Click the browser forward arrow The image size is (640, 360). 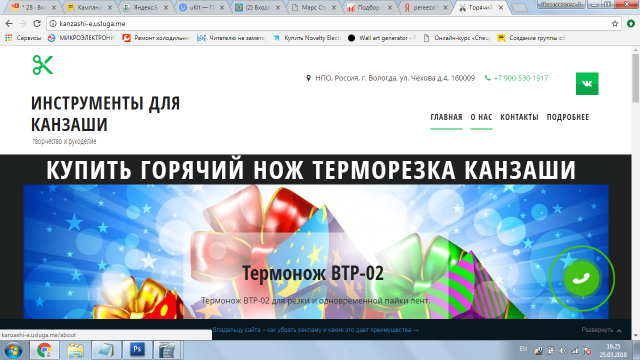click(x=23, y=23)
